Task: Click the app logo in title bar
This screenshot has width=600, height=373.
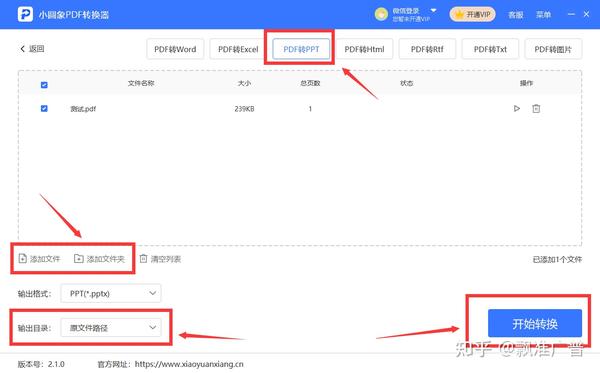Action: (x=25, y=15)
